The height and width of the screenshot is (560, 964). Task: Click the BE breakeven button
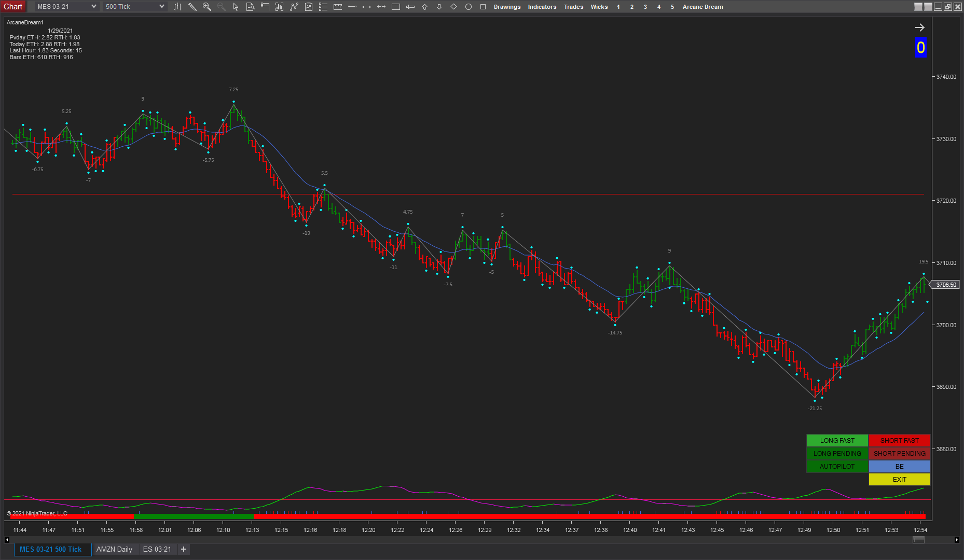click(x=899, y=466)
